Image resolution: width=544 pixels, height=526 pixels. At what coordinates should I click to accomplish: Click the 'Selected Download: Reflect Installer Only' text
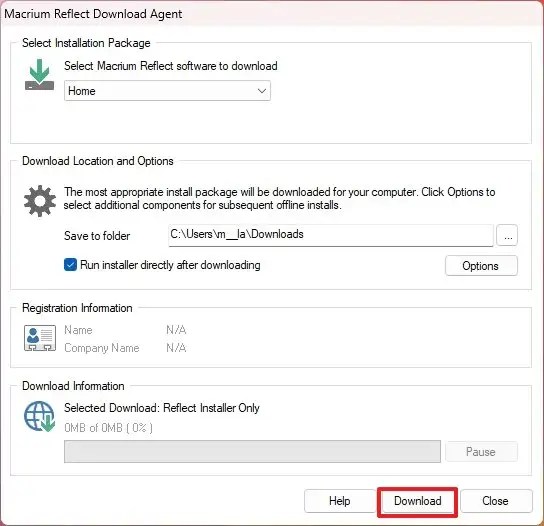coord(162,408)
